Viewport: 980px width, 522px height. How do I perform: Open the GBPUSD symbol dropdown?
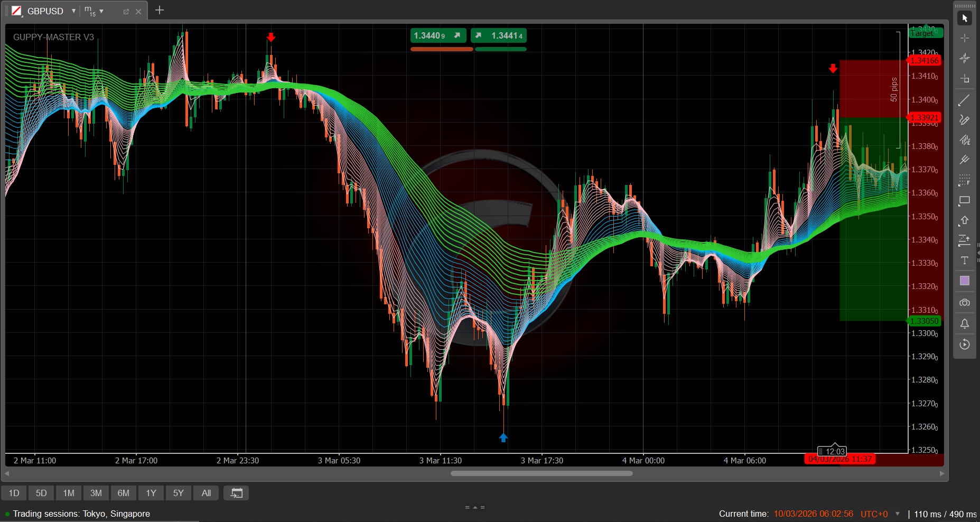[73, 11]
